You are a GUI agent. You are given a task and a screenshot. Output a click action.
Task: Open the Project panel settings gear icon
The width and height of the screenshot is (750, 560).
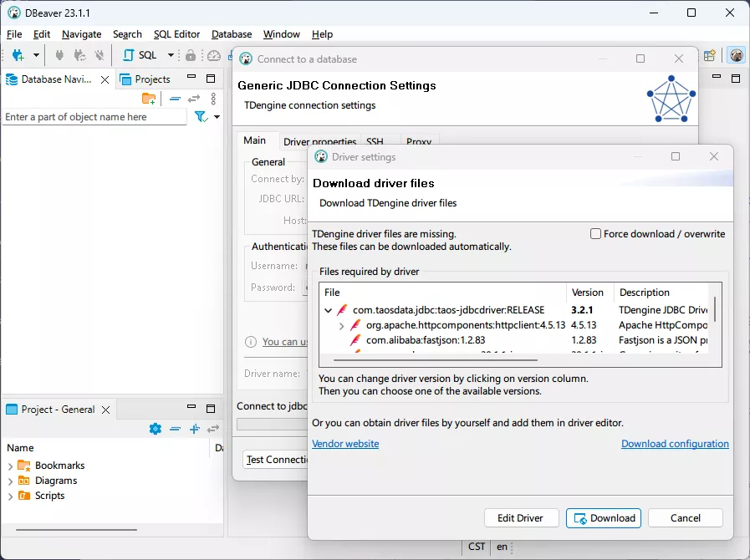point(155,429)
